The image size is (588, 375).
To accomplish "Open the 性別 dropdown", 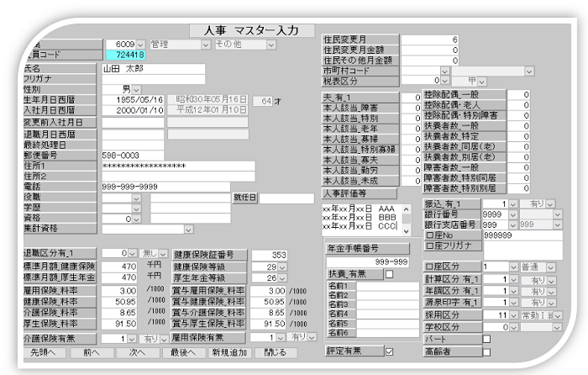I will (x=136, y=88).
